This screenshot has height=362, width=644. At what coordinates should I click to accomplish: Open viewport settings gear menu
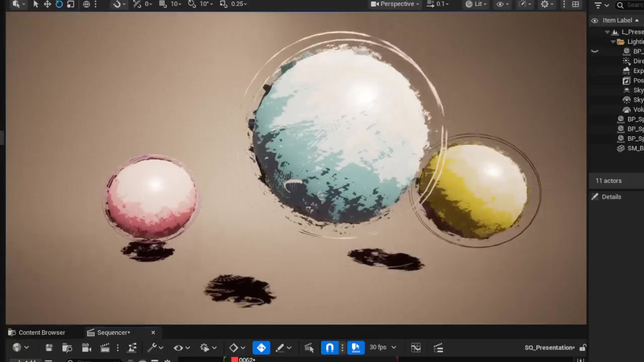click(x=547, y=4)
